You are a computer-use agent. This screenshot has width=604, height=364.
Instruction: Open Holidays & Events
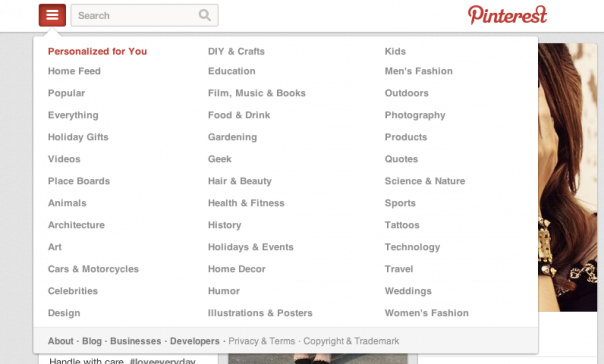pos(250,247)
